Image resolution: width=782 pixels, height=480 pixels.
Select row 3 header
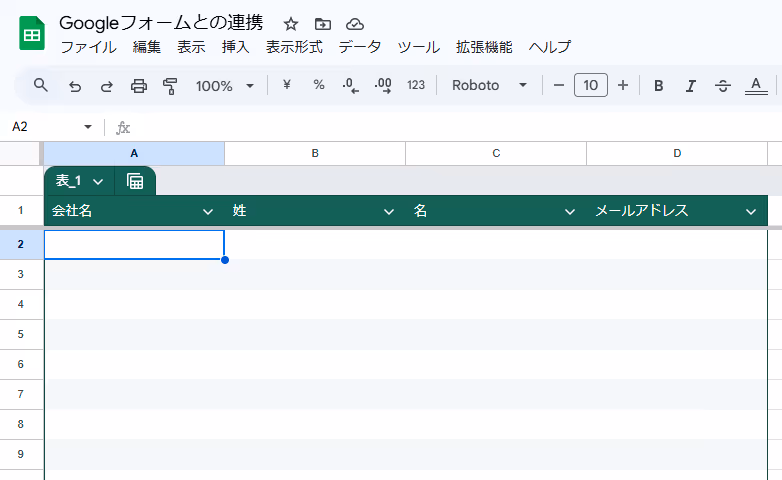(21, 274)
